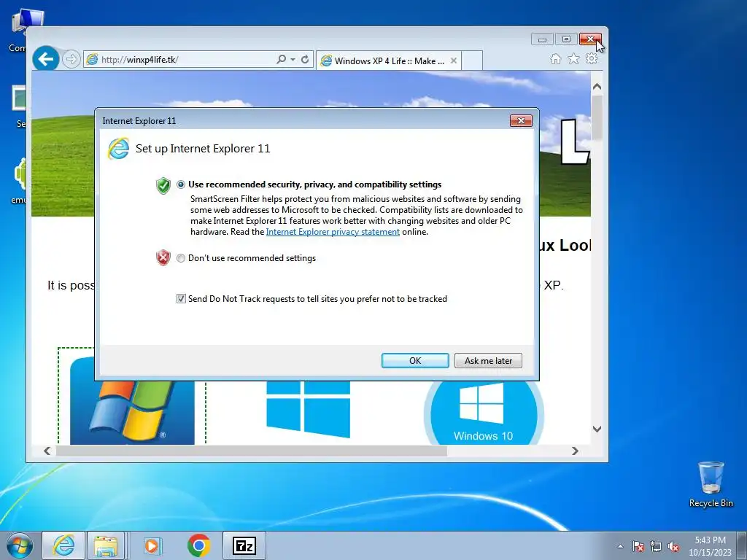Click the search magnifier in address bar

(x=281, y=59)
